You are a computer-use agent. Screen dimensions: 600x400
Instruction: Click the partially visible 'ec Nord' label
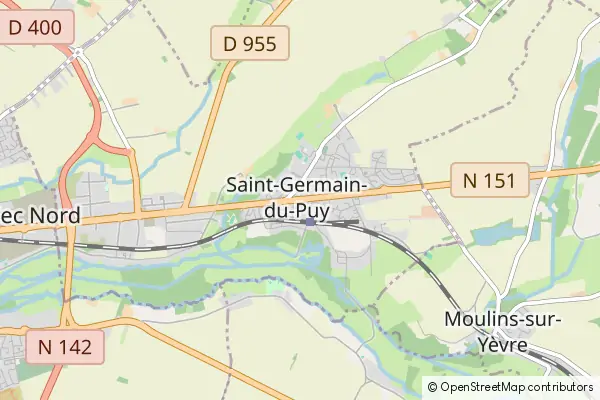click(40, 216)
